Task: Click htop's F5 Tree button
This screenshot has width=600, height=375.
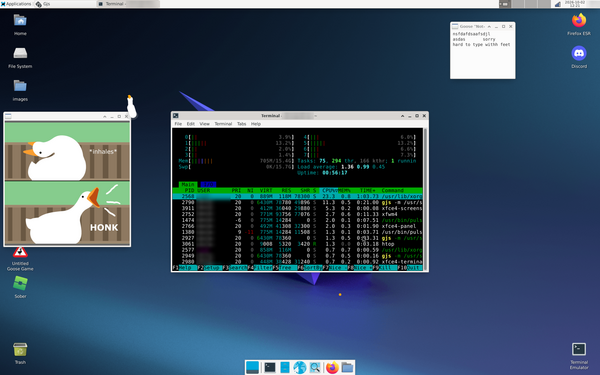Action: pos(285,268)
